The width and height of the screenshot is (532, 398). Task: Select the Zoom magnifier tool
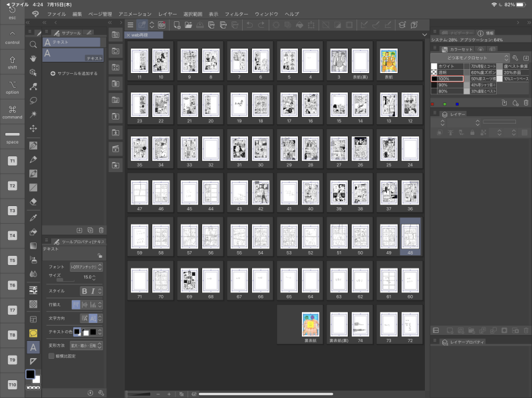[x=33, y=45]
